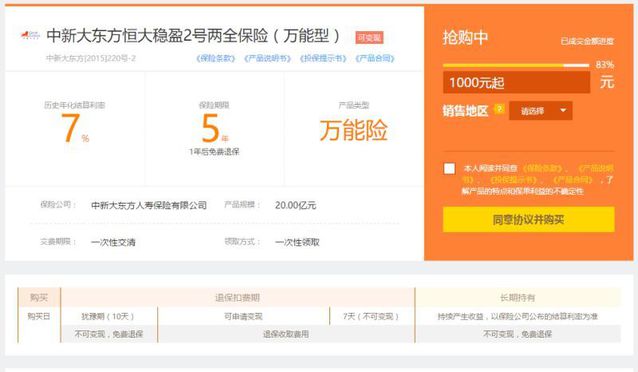Click the 83% progress label
The height and width of the screenshot is (372, 638).
click(605, 65)
